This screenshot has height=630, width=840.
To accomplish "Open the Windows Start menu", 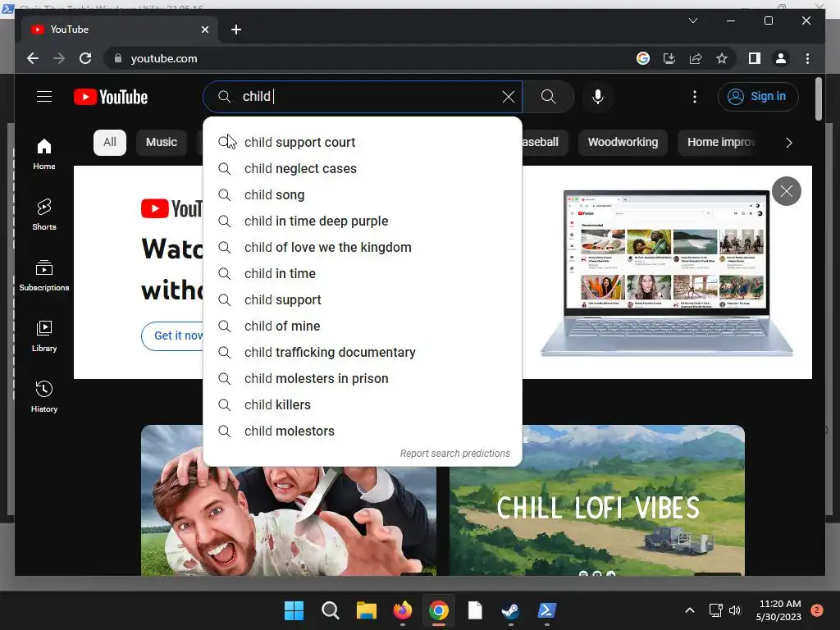I will click(294, 610).
